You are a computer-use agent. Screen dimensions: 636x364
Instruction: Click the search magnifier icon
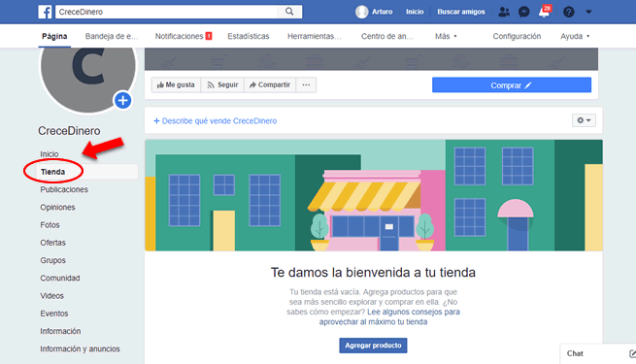tap(289, 12)
